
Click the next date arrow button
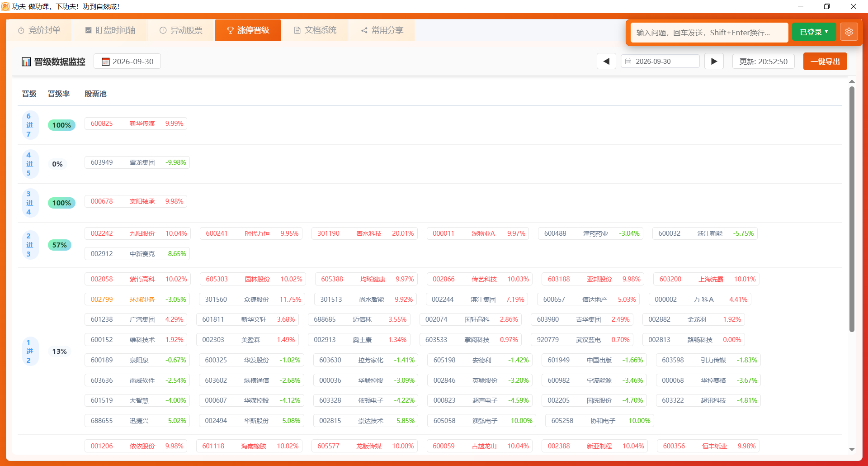(714, 62)
